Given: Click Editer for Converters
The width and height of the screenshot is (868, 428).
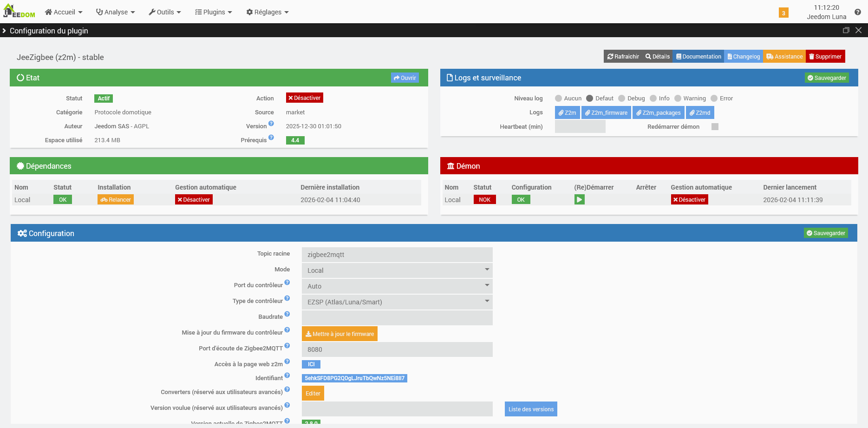Looking at the screenshot, I should [x=313, y=393].
